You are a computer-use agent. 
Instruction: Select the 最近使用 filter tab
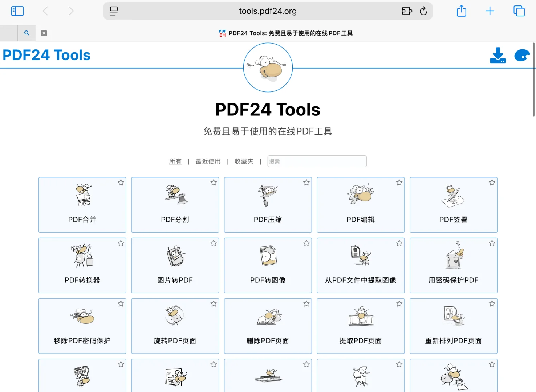click(208, 162)
